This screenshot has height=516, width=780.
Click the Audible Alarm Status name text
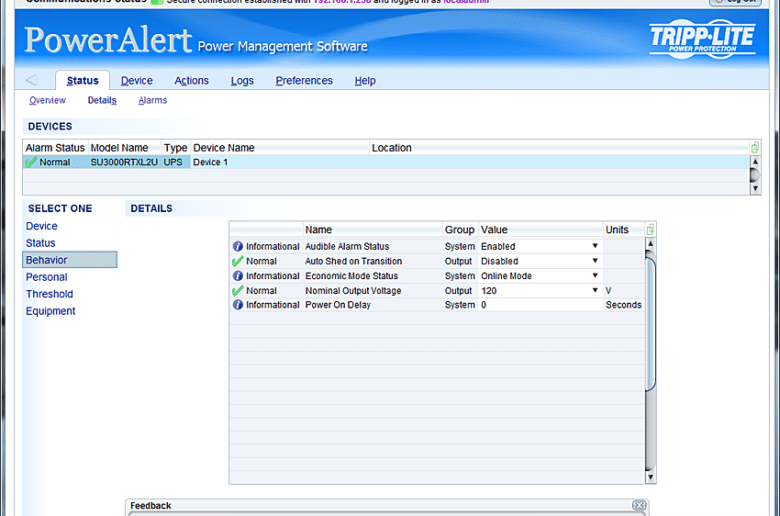pos(347,246)
